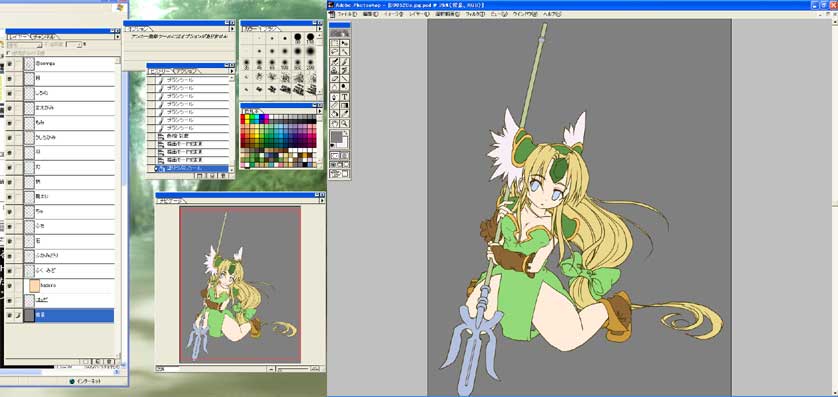Open the レイヤー menu
The width and height of the screenshot is (838, 397).
click(419, 13)
